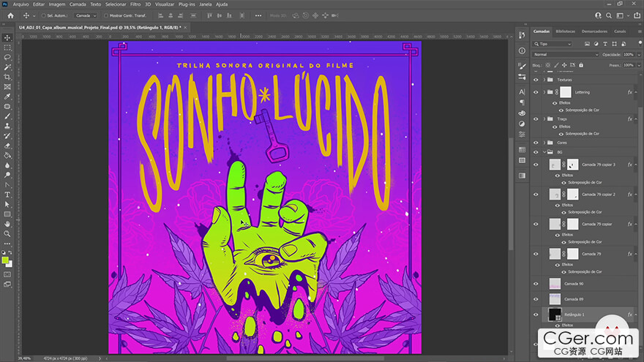644x362 pixels.
Task: Open the Normal blend mode dropdown
Action: click(x=566, y=55)
